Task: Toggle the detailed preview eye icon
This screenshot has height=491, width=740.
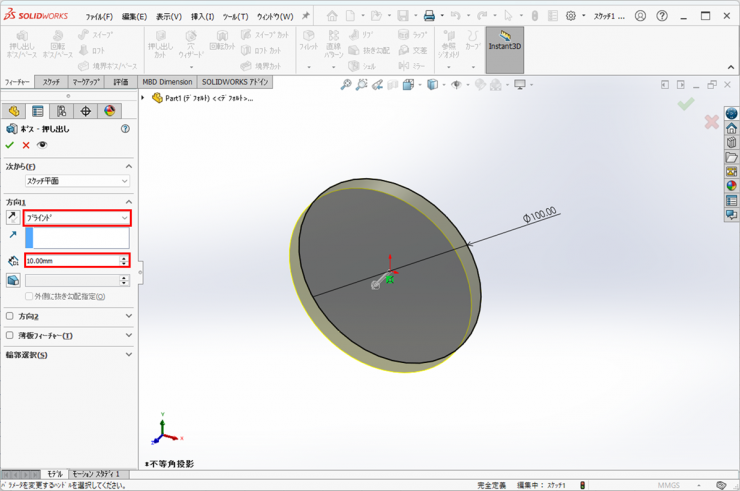Action: (42, 145)
